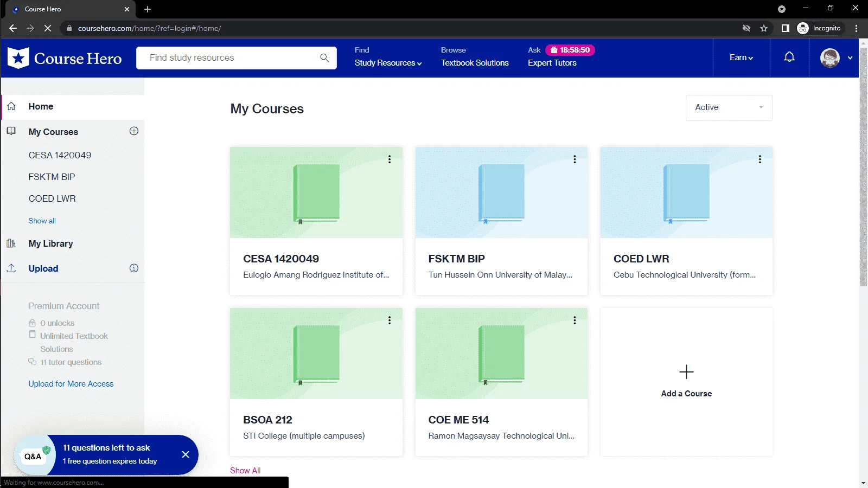Open options menu on BSOA 212 card

tap(390, 320)
